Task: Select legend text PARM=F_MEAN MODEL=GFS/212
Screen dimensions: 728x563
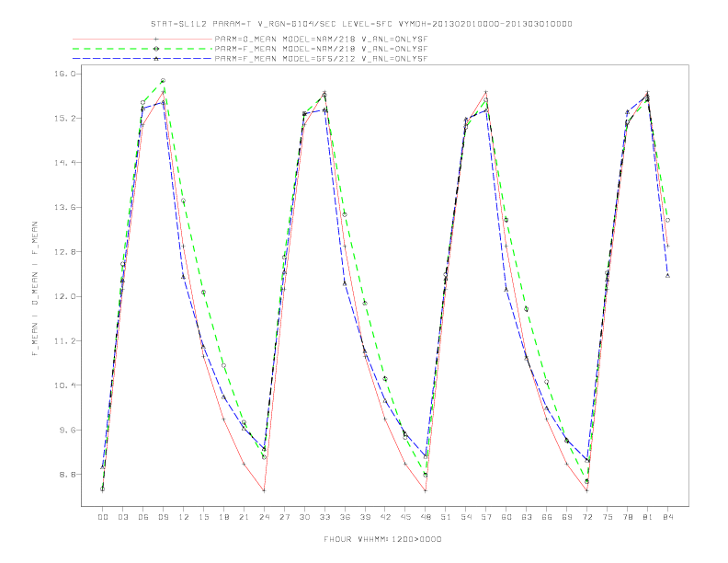Action: [285, 59]
